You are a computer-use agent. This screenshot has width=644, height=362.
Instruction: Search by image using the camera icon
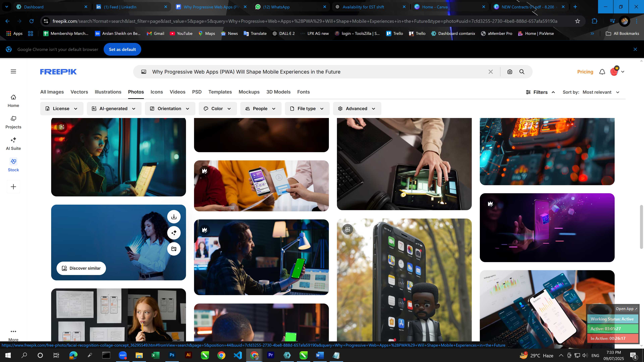tap(510, 72)
